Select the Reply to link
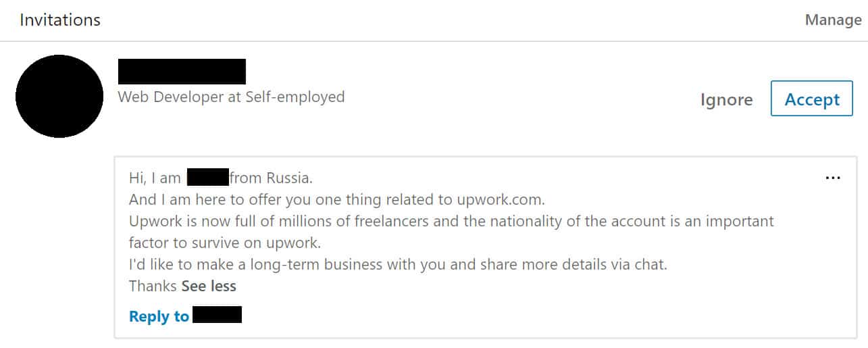868x348 pixels. (x=159, y=316)
